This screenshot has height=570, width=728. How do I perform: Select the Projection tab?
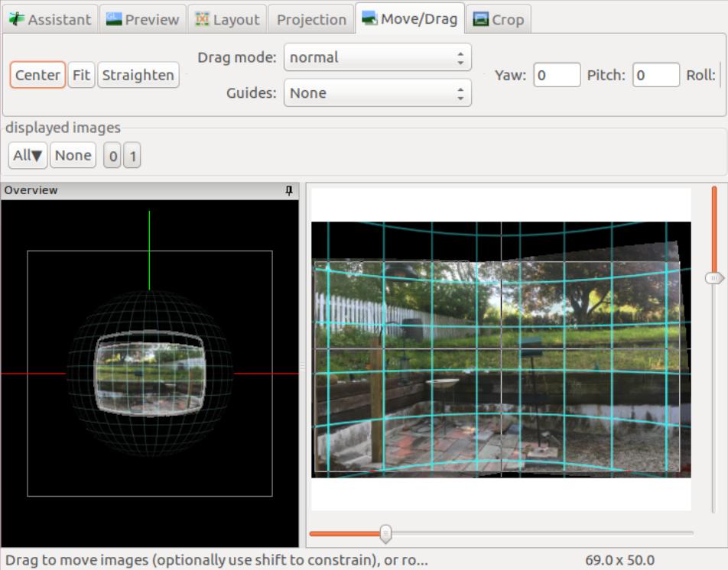(x=310, y=19)
